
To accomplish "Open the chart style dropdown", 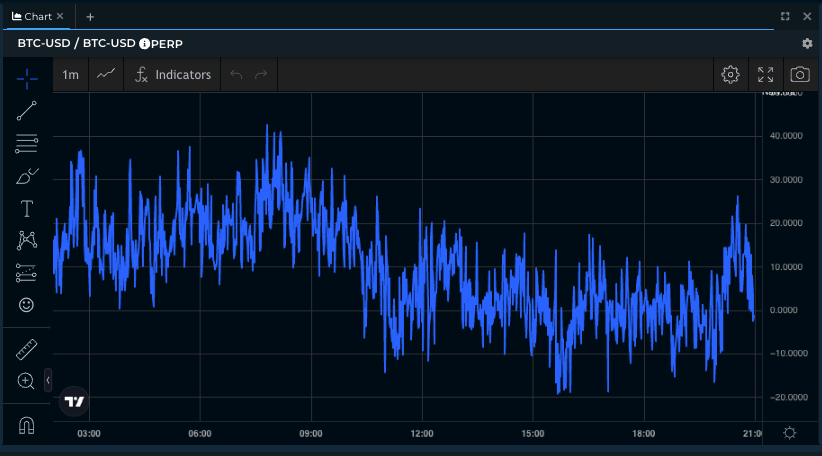I will click(x=106, y=75).
